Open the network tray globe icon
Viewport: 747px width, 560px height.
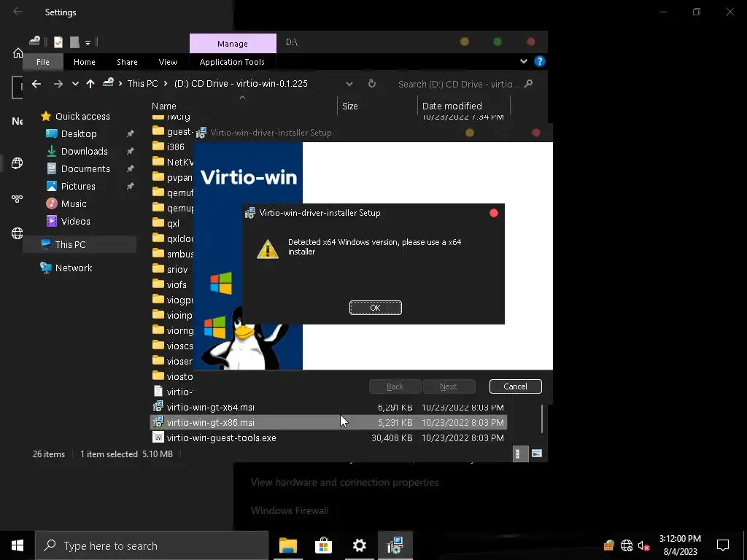627,545
